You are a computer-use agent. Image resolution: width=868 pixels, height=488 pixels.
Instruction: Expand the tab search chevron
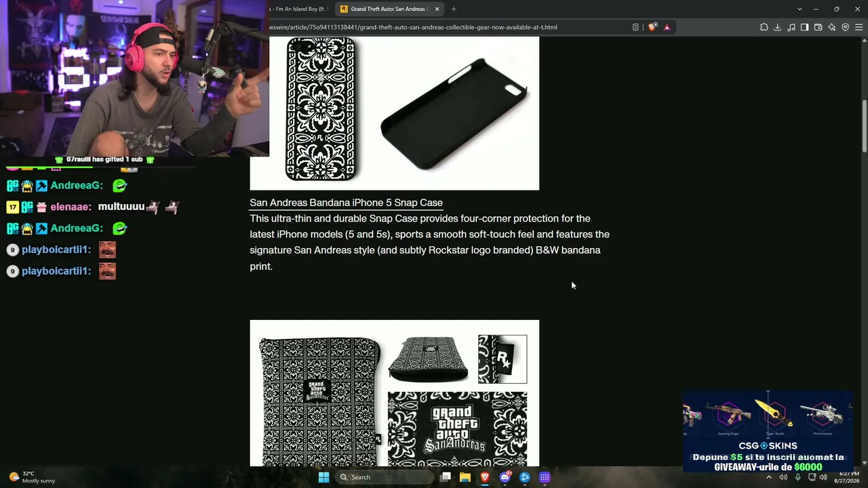(x=800, y=9)
